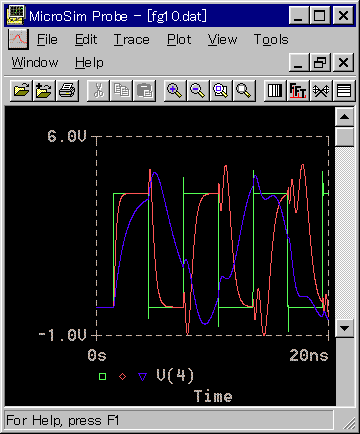Open the Trace menu

click(132, 40)
